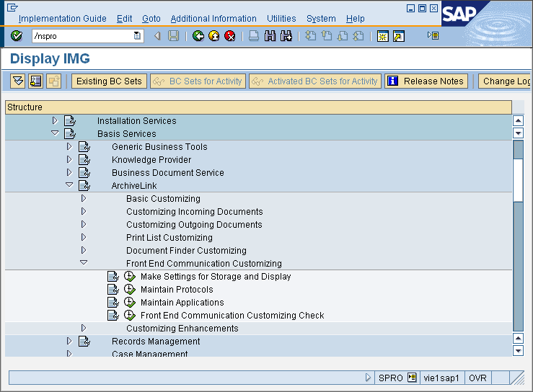
Task: Click the green Back arrow icon
Action: point(198,36)
